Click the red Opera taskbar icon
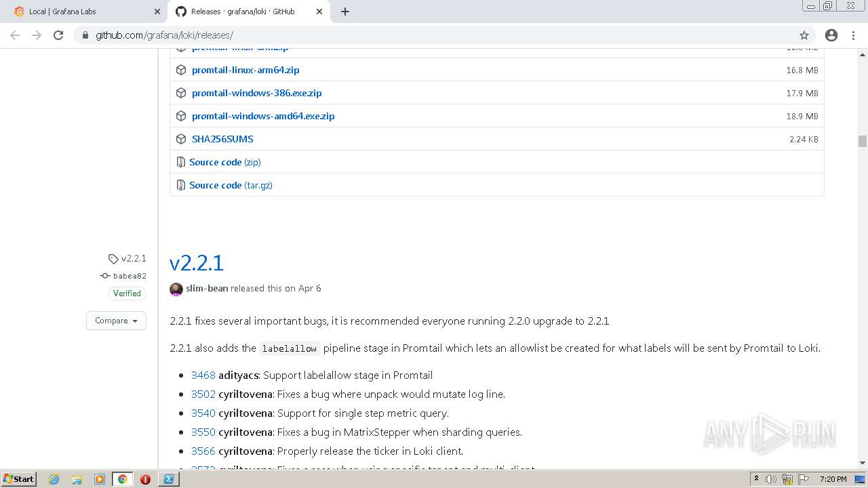Screen dimensions: 868x488 pos(145,479)
